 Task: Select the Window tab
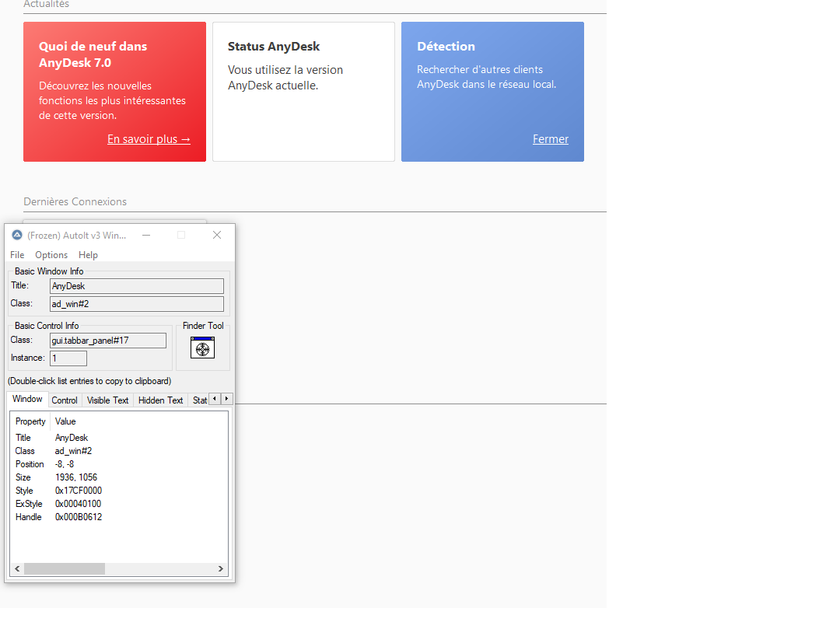[27, 399]
